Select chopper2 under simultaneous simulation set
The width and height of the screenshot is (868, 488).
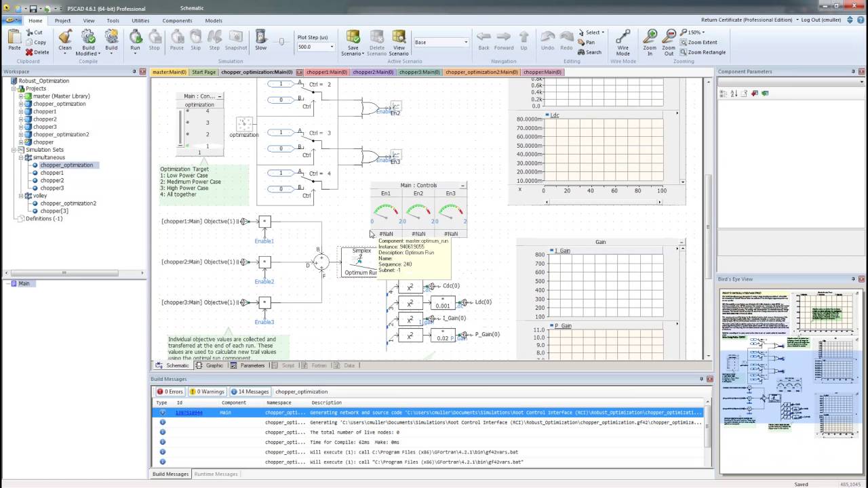coord(52,180)
